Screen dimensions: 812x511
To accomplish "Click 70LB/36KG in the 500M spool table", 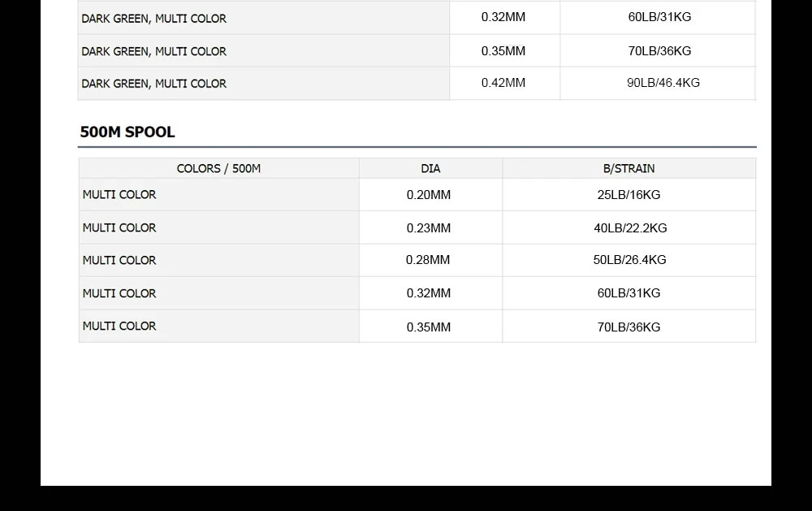I will (628, 327).
